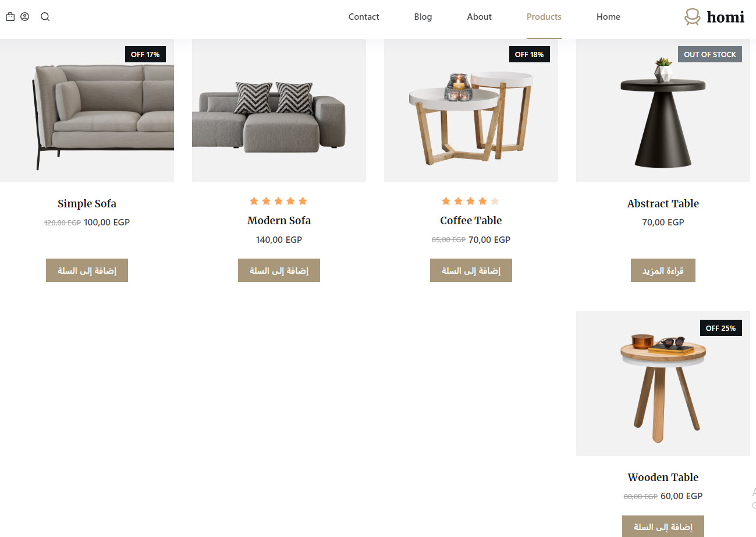Screen dimensions: 756x537
Task: Open the Contact menu item
Action: click(364, 17)
